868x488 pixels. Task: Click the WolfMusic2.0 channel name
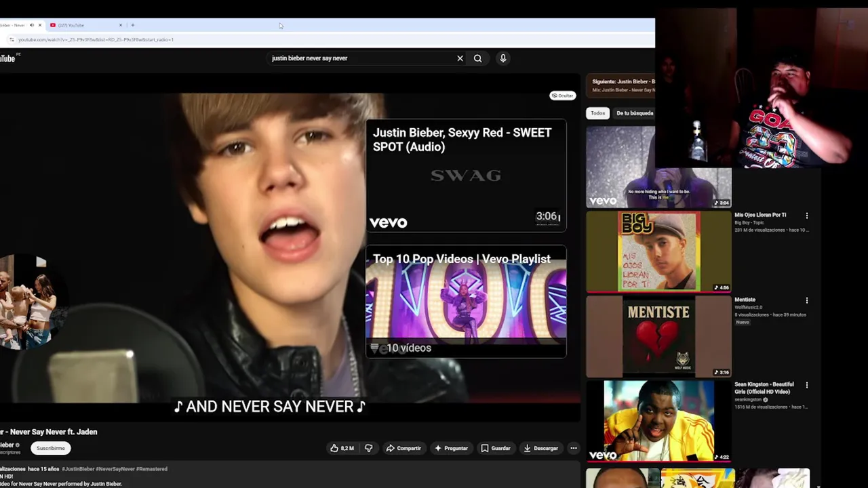point(749,307)
